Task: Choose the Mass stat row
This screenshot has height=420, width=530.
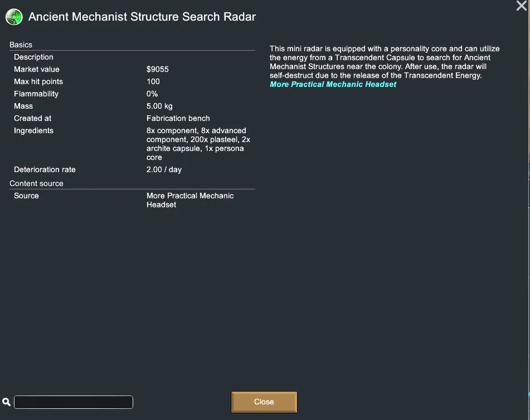Action: click(132, 106)
